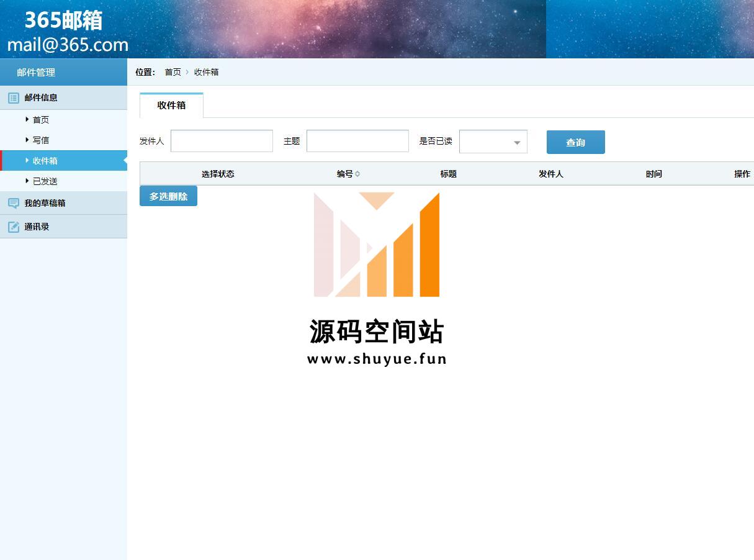Focus the 主题 input field
Viewport: 754px width, 560px height.
coord(357,141)
